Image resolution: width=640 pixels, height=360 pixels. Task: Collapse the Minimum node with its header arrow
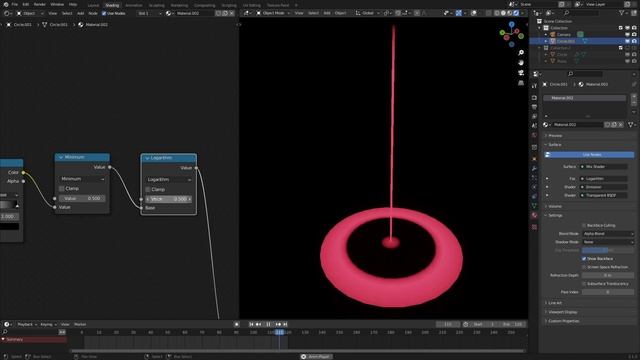[x=61, y=157]
